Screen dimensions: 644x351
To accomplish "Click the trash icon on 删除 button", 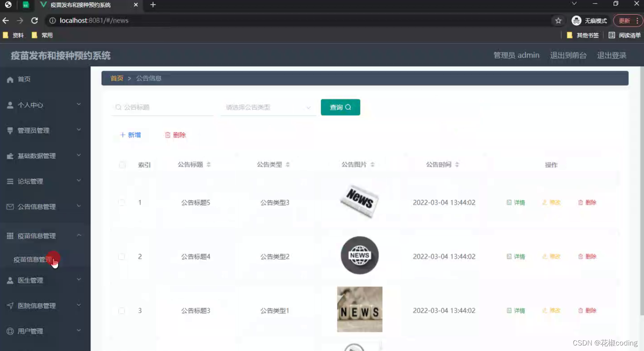I will pos(167,135).
